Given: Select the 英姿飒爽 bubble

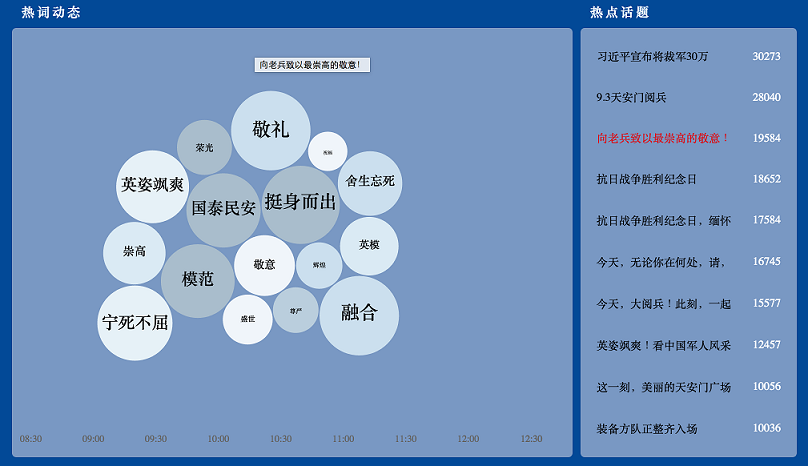Looking at the screenshot, I should [152, 186].
